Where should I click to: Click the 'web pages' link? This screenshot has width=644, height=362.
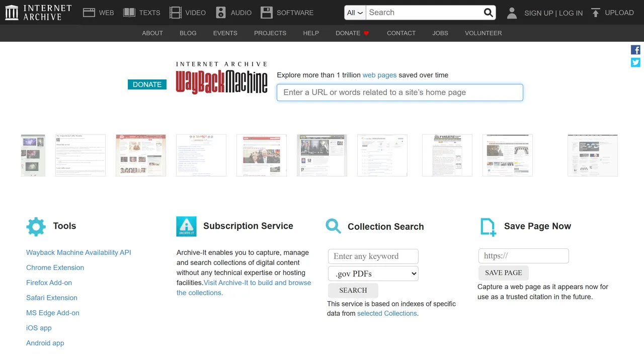[380, 75]
